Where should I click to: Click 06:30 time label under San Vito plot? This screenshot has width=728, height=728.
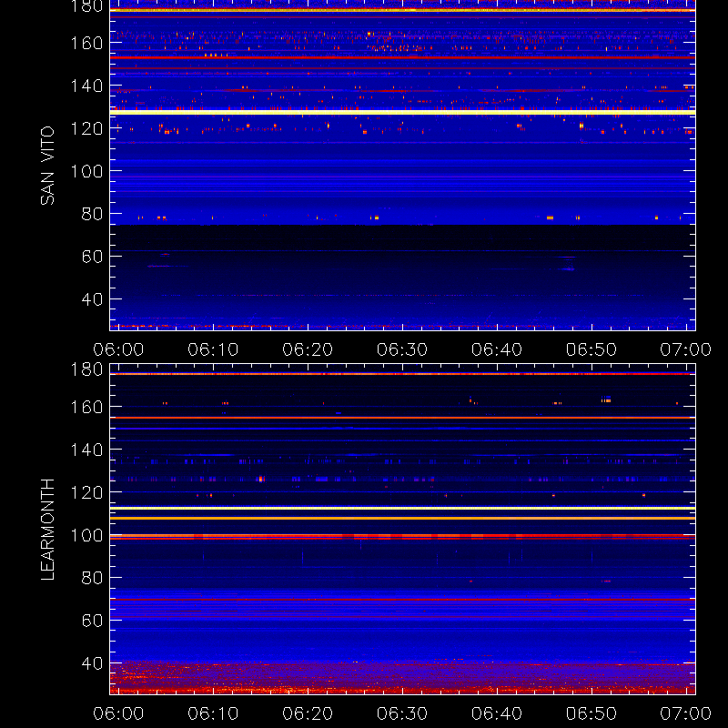click(x=402, y=349)
